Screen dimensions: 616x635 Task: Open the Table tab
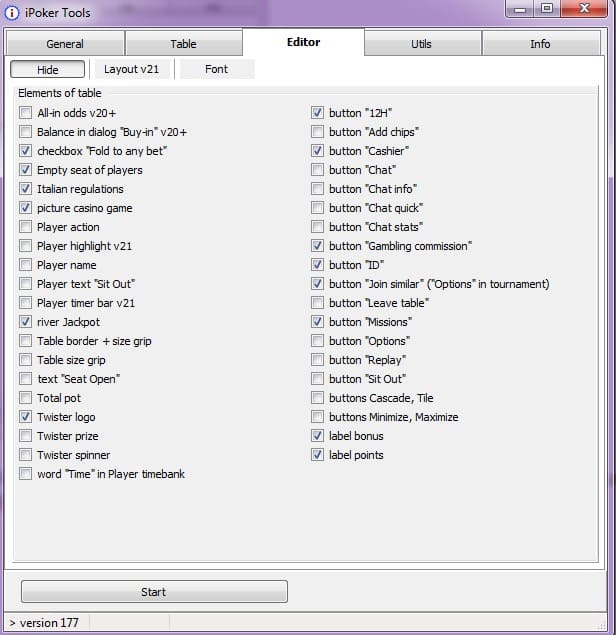(183, 44)
